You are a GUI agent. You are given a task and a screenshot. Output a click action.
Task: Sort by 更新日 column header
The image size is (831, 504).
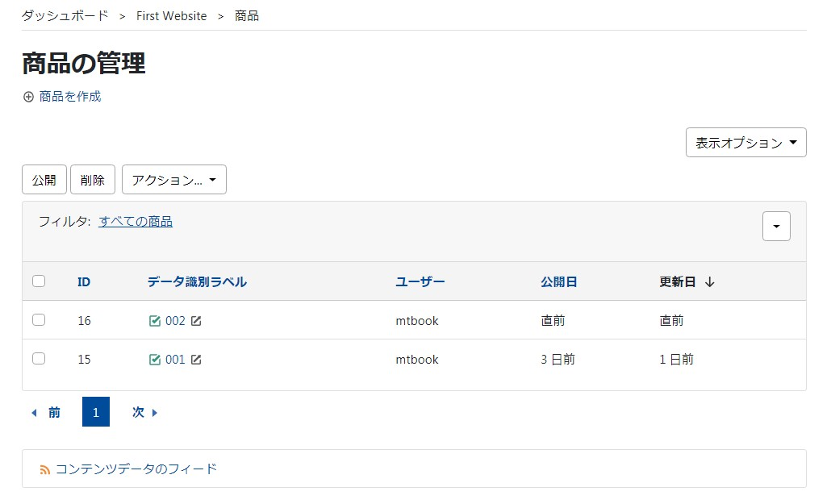click(678, 282)
